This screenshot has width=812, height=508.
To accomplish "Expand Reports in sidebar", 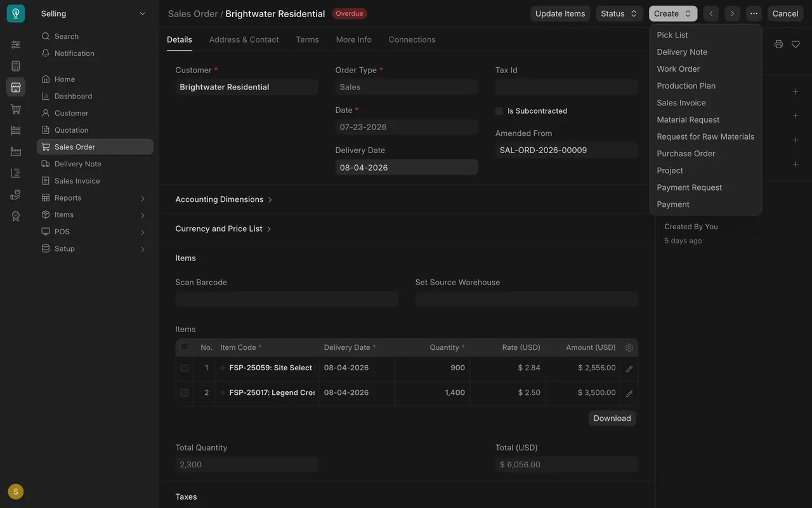I will pyautogui.click(x=95, y=198).
